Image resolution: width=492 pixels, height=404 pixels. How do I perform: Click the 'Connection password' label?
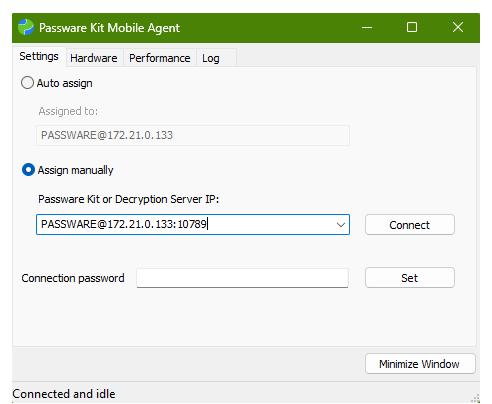[x=73, y=278]
